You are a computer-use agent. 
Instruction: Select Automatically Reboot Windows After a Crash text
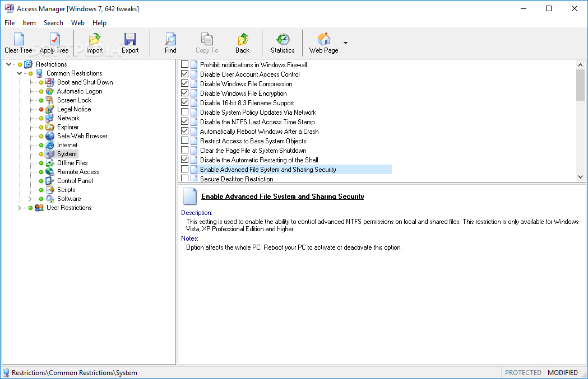pyautogui.click(x=259, y=132)
